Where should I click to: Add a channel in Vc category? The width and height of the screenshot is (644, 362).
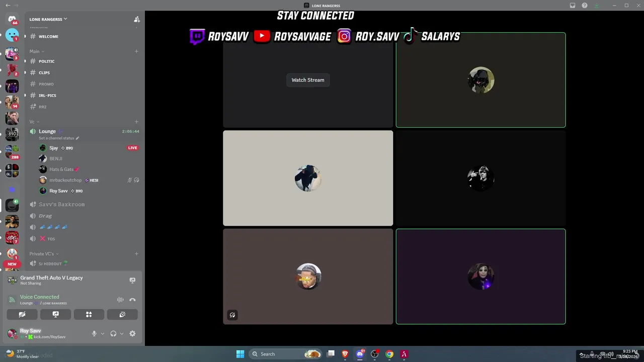click(x=136, y=122)
